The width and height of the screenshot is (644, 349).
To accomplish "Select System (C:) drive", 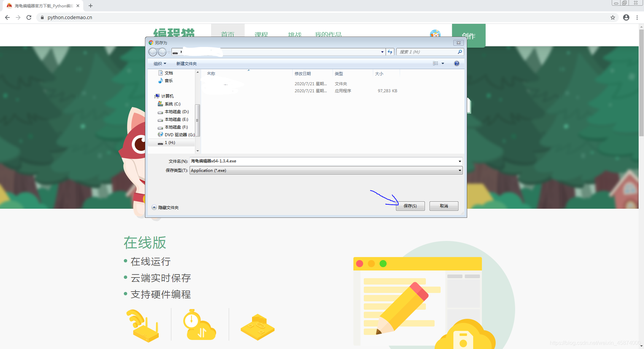I will pyautogui.click(x=169, y=104).
